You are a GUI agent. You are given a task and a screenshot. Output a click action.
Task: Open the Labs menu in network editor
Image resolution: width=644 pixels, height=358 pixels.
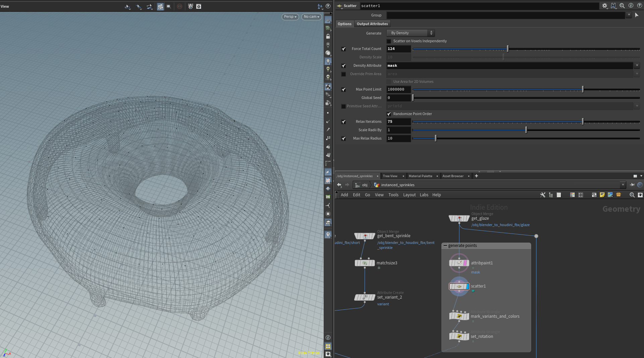[424, 195]
